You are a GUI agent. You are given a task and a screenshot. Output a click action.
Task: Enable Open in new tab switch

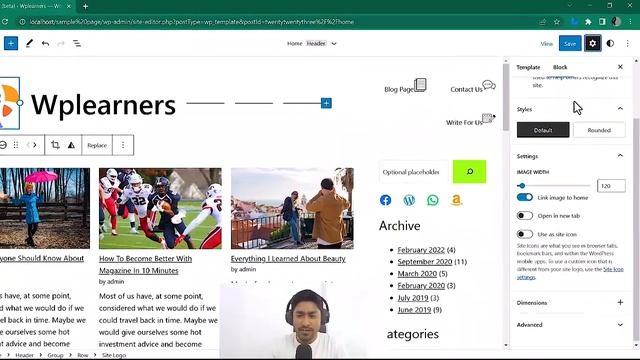click(x=524, y=216)
